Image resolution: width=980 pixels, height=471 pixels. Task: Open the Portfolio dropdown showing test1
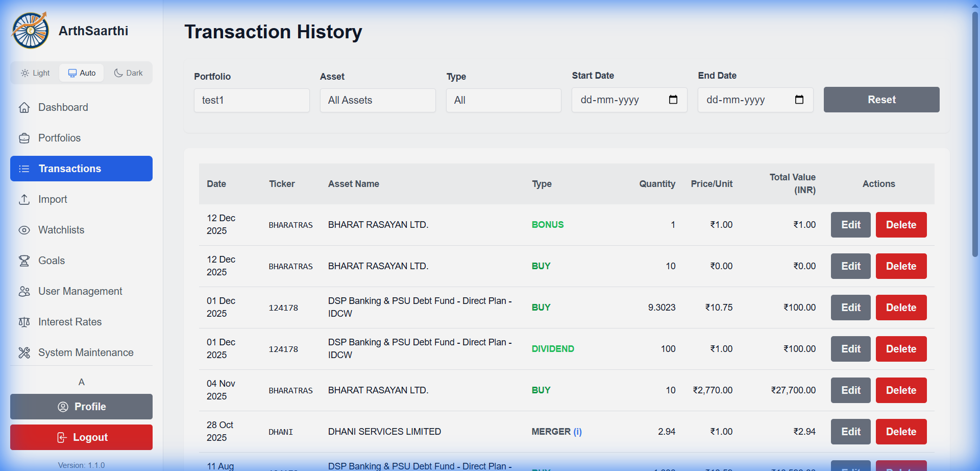pyautogui.click(x=252, y=100)
